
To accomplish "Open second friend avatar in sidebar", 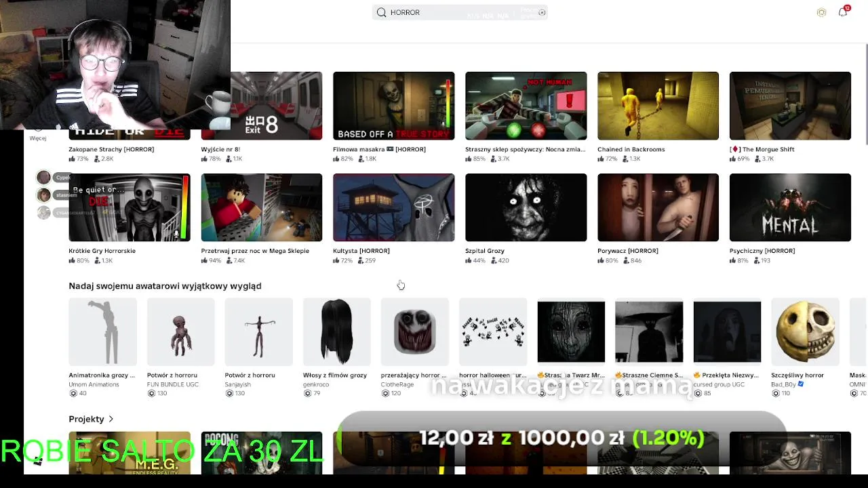I will pyautogui.click(x=43, y=195).
